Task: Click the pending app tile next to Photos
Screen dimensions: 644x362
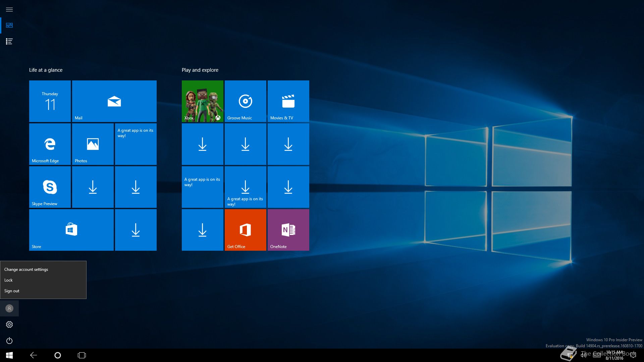Action: 136,144
